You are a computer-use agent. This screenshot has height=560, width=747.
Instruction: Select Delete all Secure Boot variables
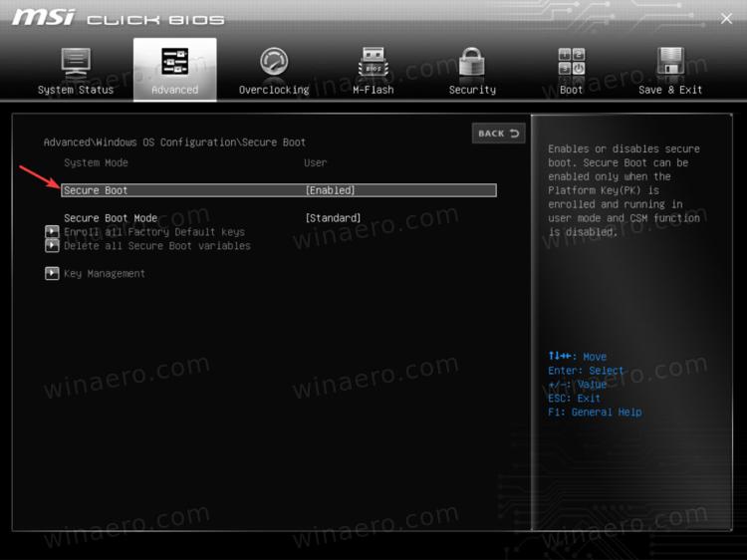[157, 245]
